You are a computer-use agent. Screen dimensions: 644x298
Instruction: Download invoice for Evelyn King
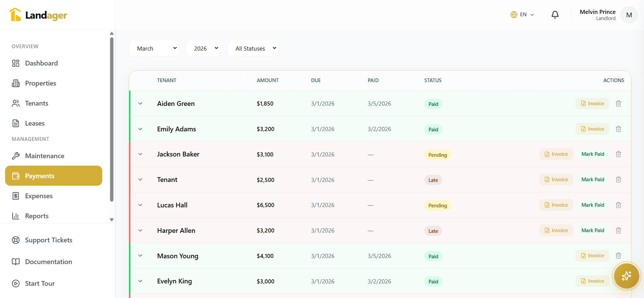pyautogui.click(x=592, y=281)
